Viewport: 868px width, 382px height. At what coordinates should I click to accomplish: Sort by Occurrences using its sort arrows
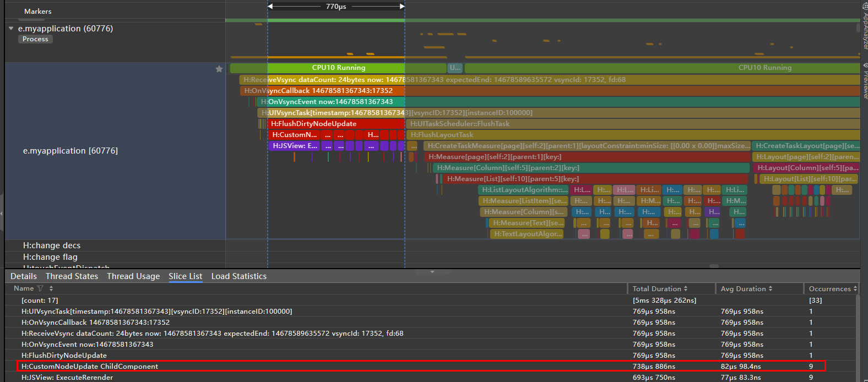(855, 288)
